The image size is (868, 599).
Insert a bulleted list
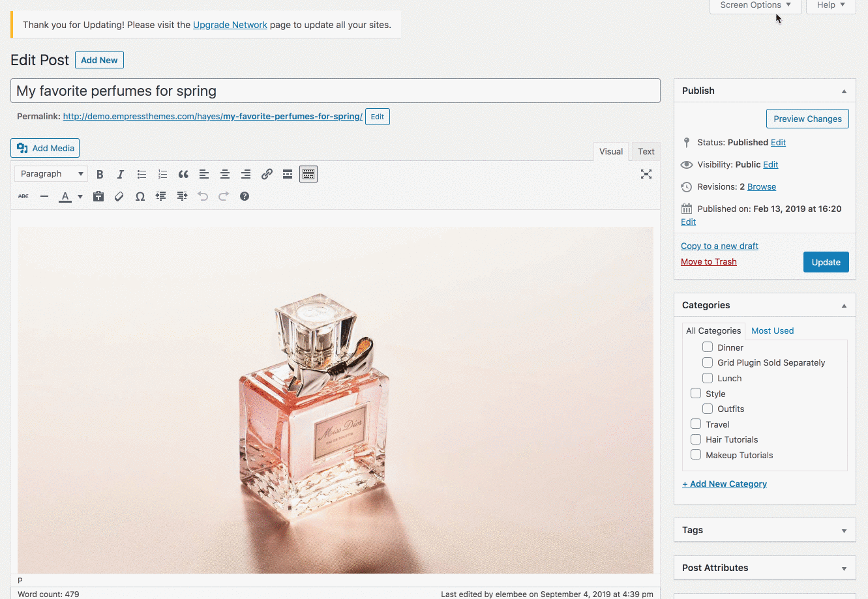coord(142,174)
